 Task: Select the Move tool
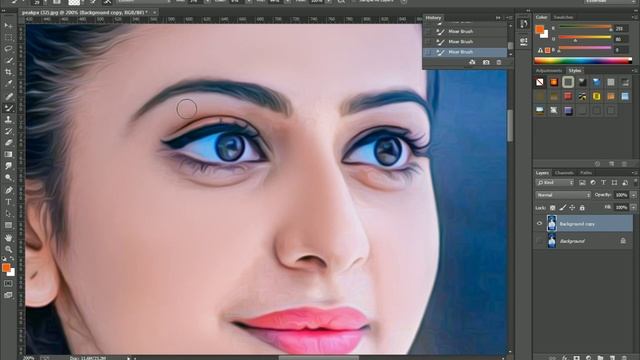[x=8, y=25]
